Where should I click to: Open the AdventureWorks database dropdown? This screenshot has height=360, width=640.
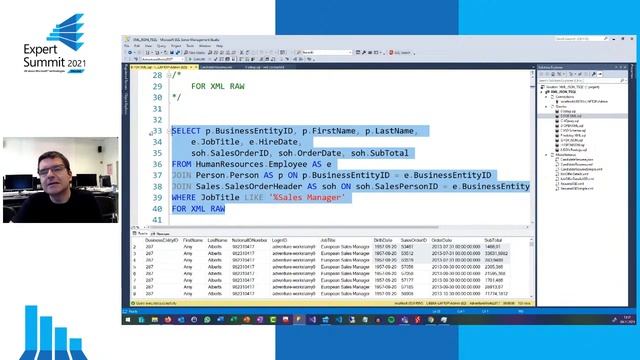point(182,59)
